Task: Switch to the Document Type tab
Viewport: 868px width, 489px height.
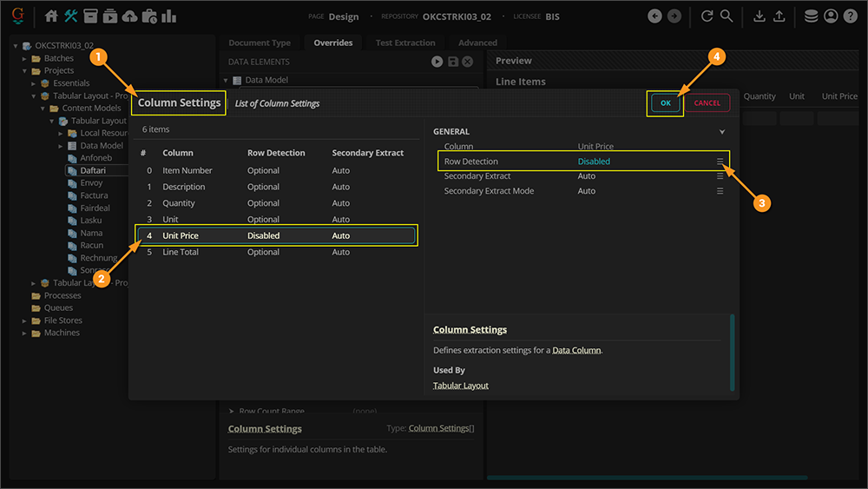Action: pyautogui.click(x=260, y=43)
